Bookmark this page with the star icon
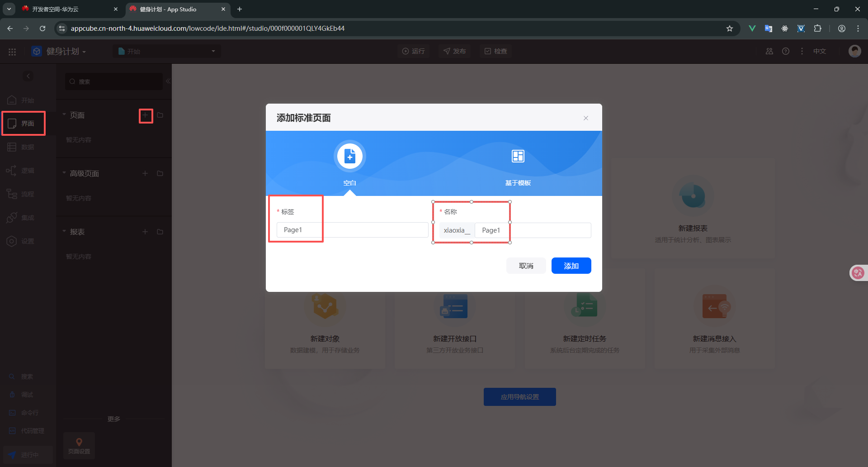The width and height of the screenshot is (868, 467). [x=729, y=29]
